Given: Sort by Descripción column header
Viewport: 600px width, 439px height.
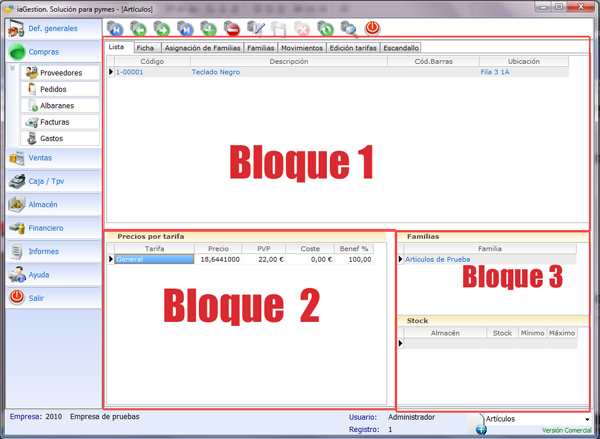Looking at the screenshot, I should [x=289, y=61].
